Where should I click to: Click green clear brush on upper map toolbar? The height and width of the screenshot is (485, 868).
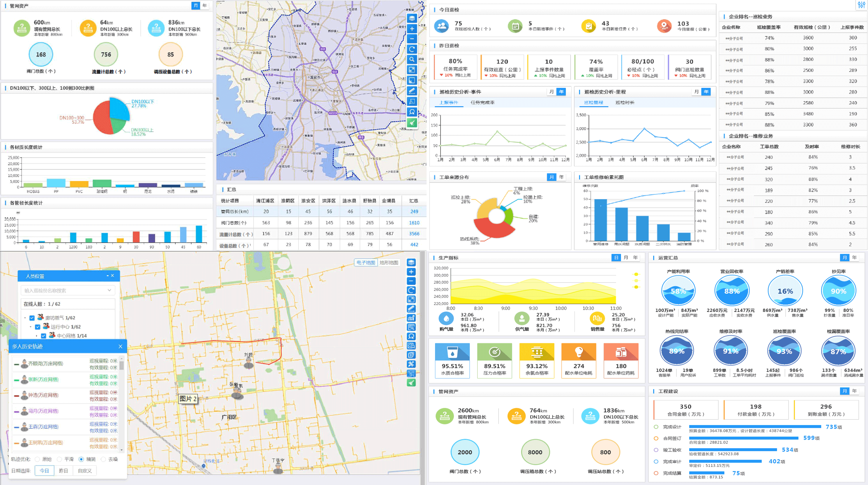tap(412, 123)
